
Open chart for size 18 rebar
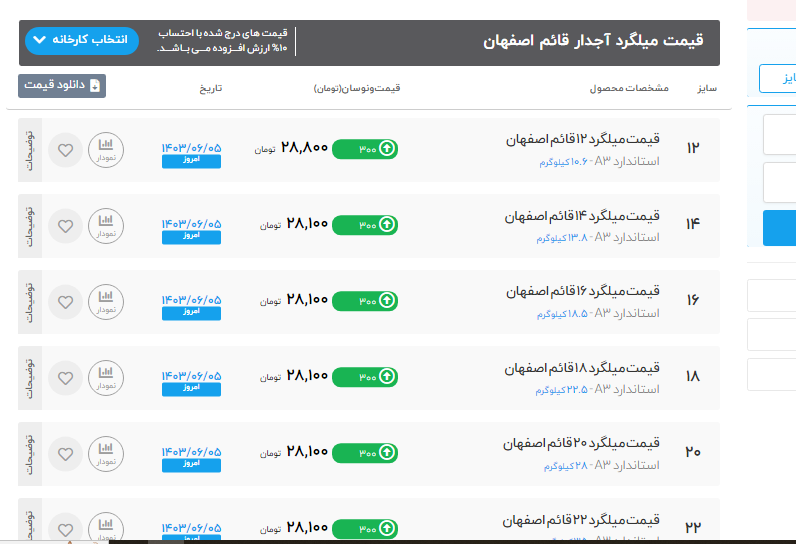106,378
